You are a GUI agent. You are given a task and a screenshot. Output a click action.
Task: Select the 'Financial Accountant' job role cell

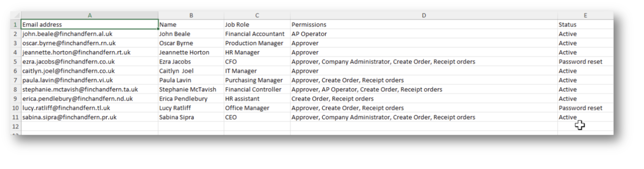[257, 34]
